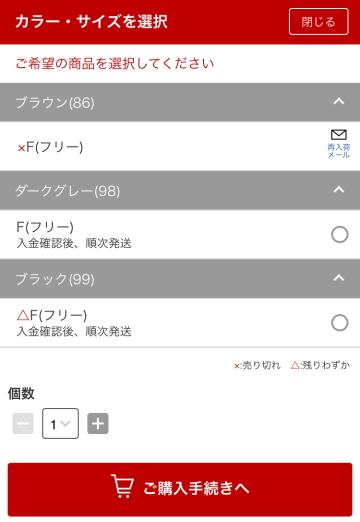Click the ブラック(99) color header

(180, 279)
